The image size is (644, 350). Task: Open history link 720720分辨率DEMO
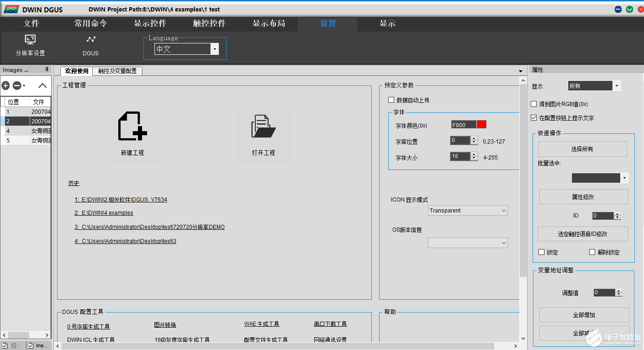pos(149,227)
